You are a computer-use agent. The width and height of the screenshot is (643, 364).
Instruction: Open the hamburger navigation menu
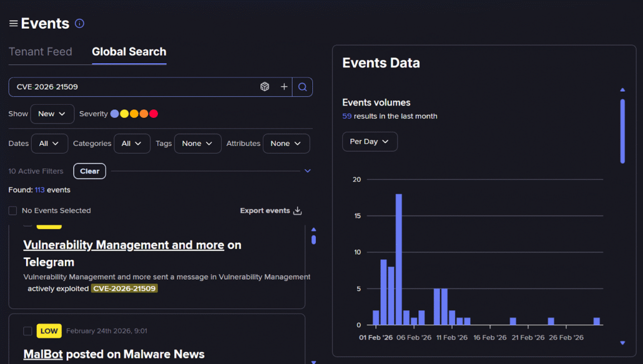(x=13, y=24)
